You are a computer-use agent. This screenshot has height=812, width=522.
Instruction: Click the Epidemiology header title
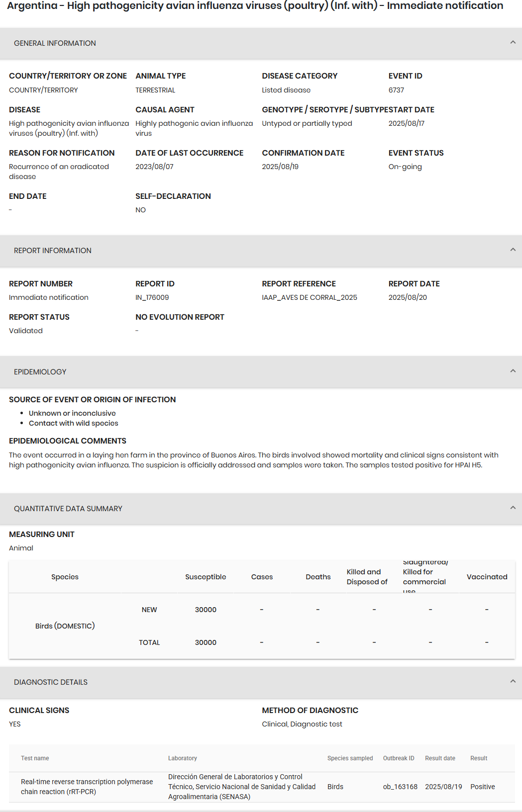tap(40, 372)
